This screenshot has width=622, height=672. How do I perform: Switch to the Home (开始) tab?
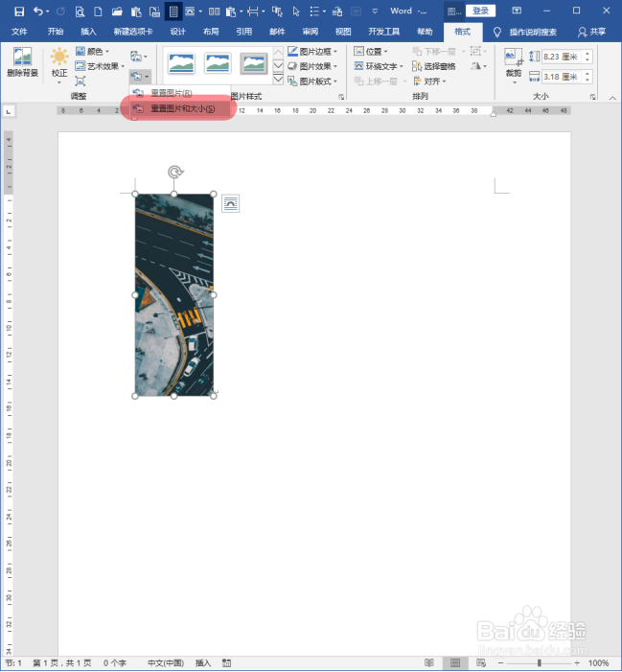(56, 32)
